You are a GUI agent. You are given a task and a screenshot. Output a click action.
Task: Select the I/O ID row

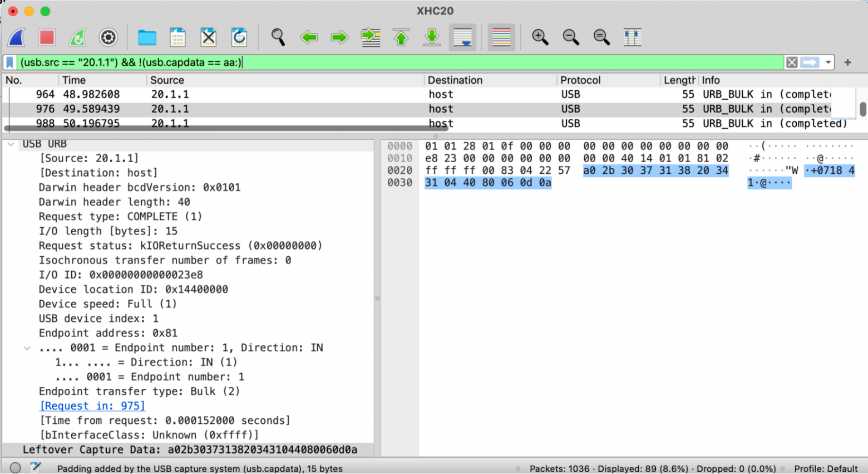188,275
